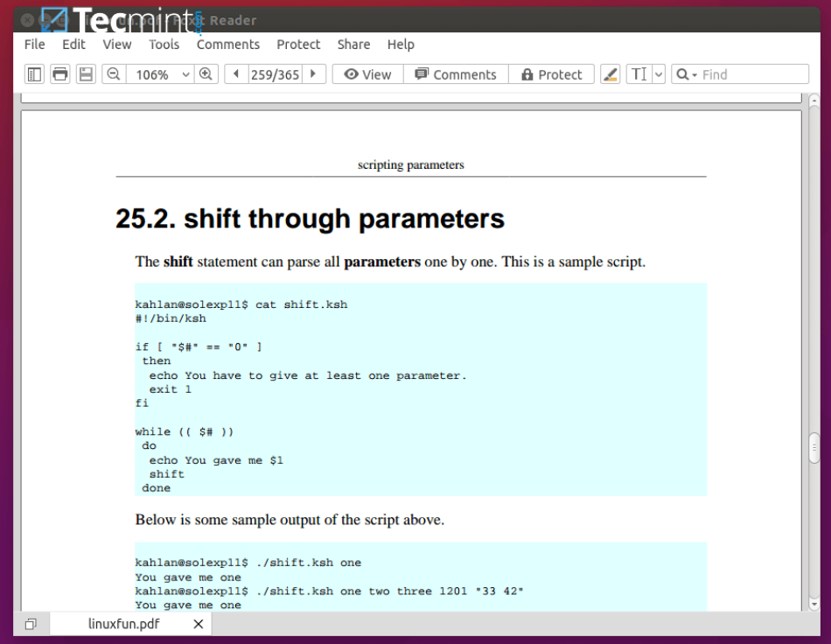Screen dimensions: 831x644
Task: Click the '#!/bin/ksh' line
Action: click(170, 318)
